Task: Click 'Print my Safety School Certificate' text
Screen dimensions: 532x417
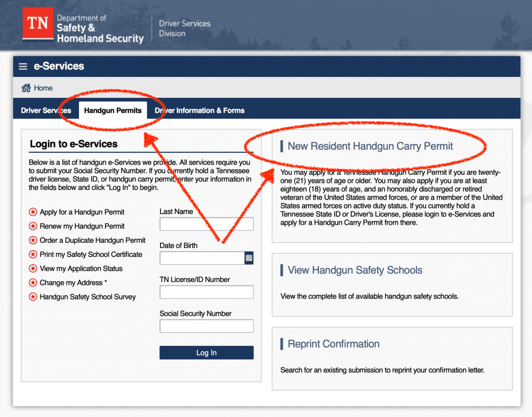Action: pos(91,255)
